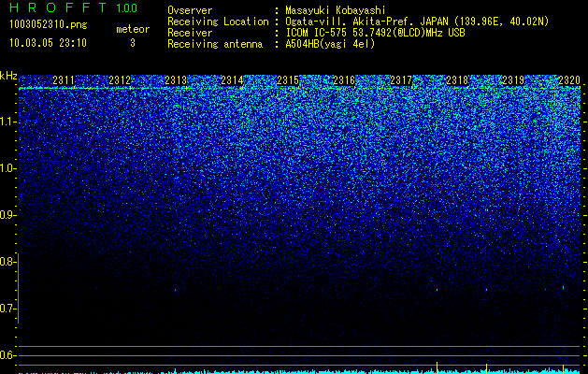Click the Ovserver field label
The image size is (588, 374).
pos(190,10)
